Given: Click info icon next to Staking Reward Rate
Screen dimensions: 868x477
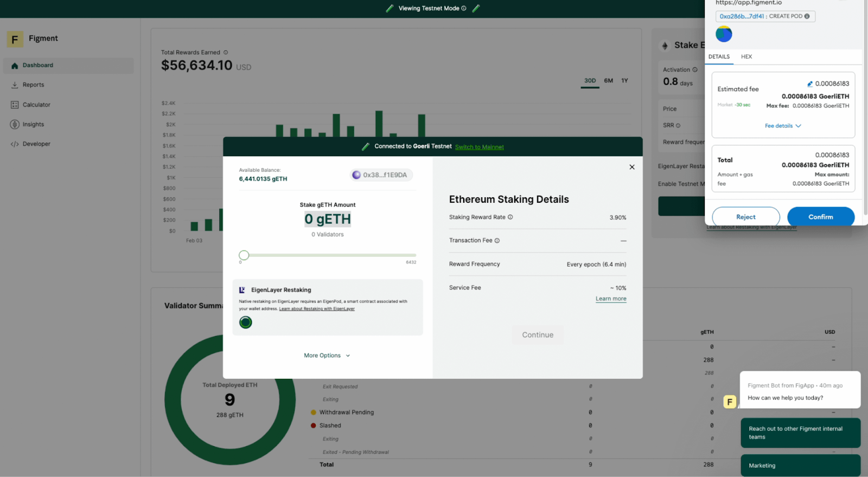Looking at the screenshot, I should click(x=510, y=217).
